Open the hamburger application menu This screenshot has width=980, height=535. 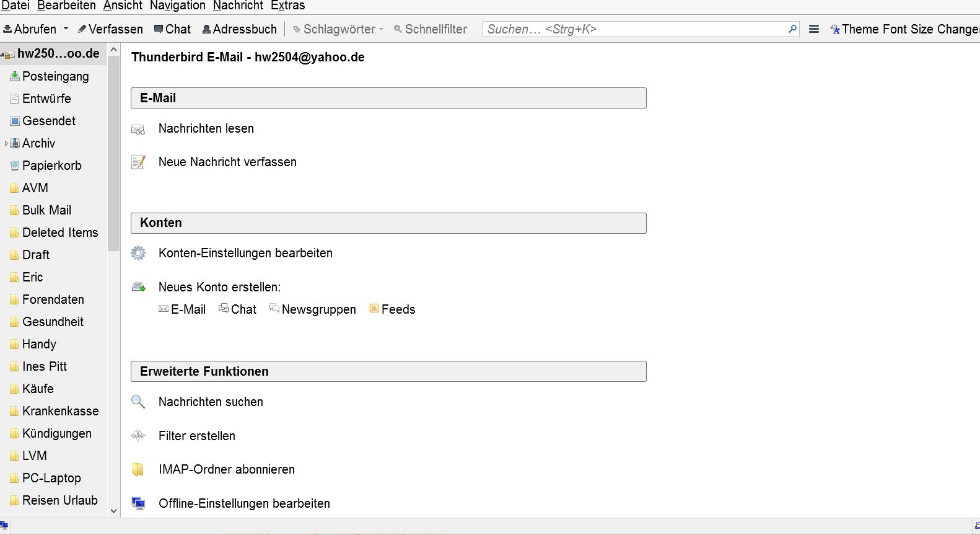pyautogui.click(x=814, y=29)
